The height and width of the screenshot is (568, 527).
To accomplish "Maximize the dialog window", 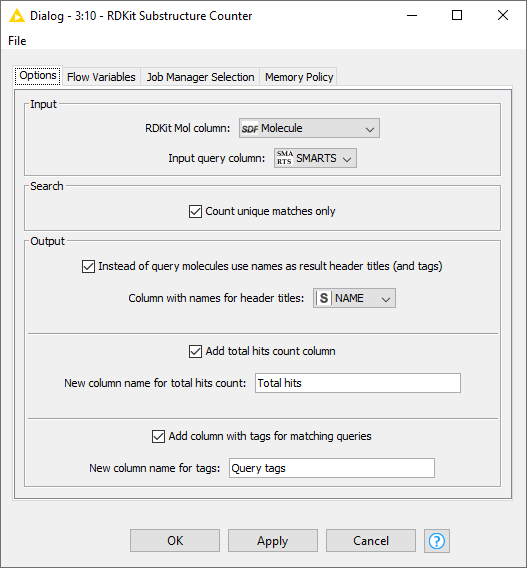I will tap(457, 15).
